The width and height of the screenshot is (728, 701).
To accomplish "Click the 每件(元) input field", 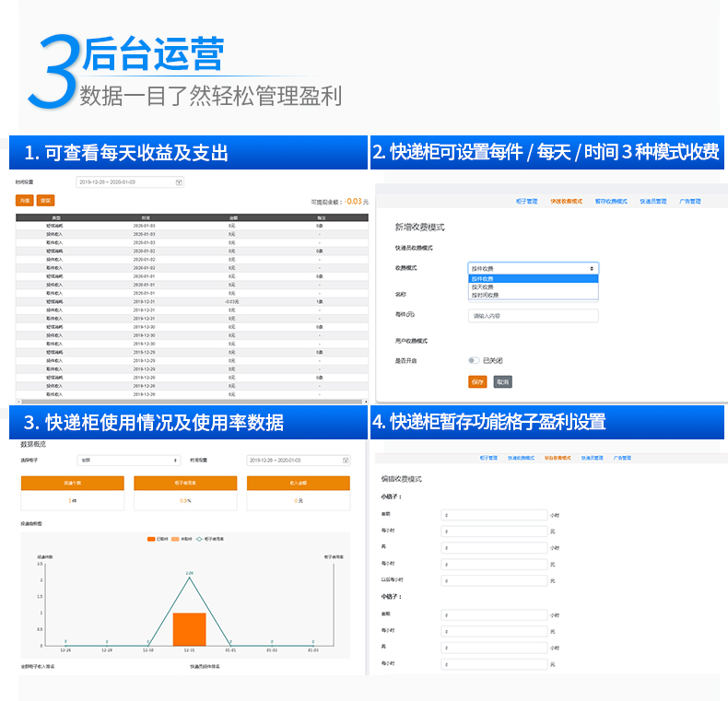I will point(533,315).
